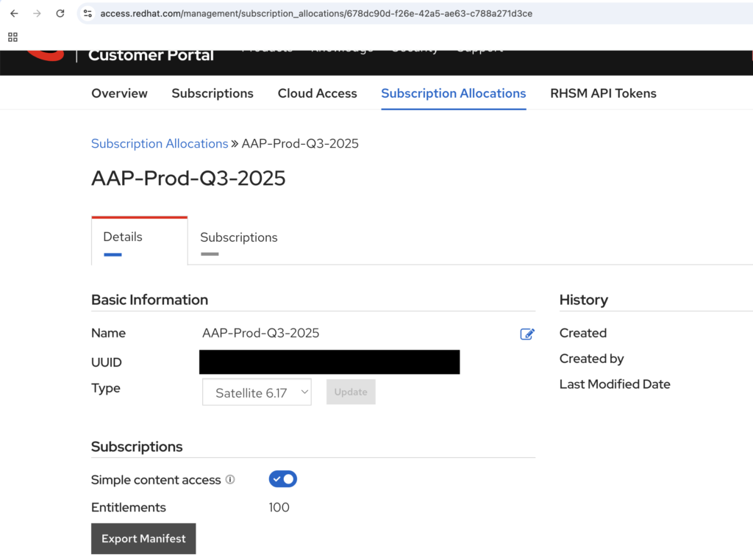This screenshot has height=560, width=753.
Task: Click the Red Hat logo
Action: pos(46,55)
